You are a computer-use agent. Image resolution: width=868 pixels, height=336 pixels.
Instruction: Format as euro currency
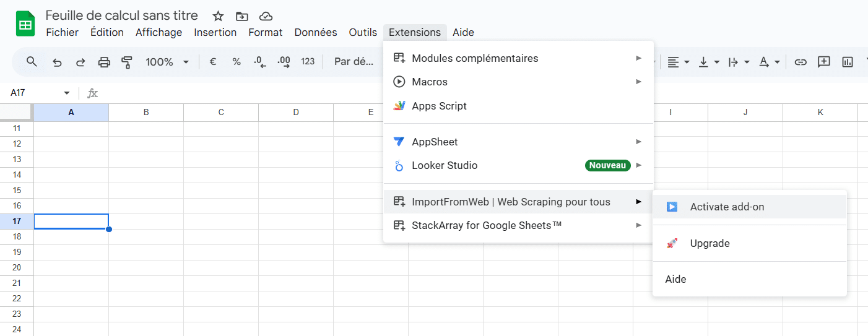(213, 62)
